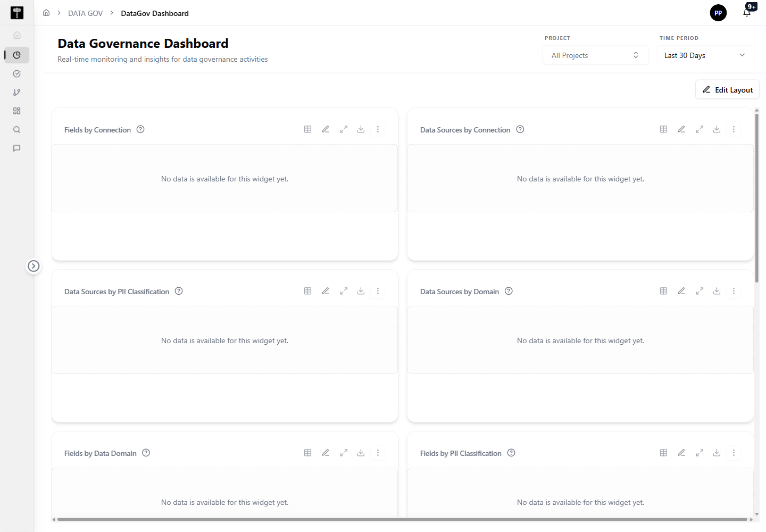
Task: Click the Fields by Connection widget title
Action: 97,130
